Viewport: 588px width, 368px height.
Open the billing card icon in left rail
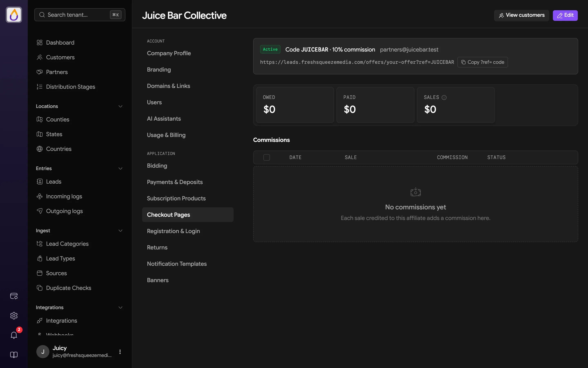click(14, 296)
